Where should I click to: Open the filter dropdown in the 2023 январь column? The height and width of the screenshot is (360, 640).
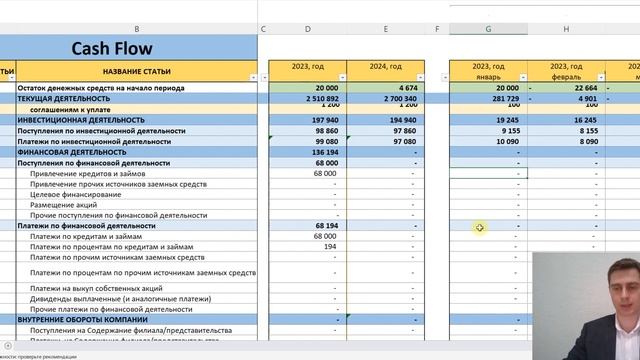(523, 78)
